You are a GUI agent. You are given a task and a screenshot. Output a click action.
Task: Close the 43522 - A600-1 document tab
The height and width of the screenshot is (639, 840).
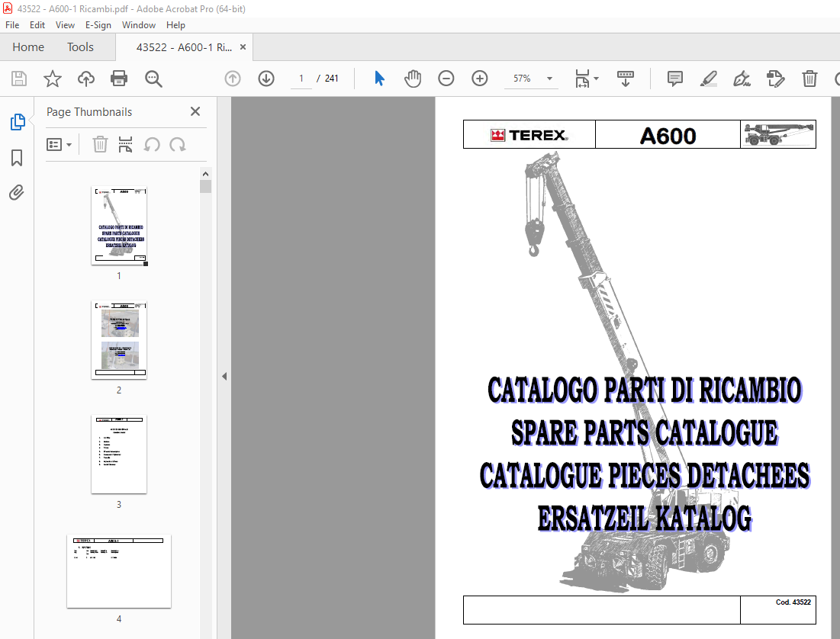click(243, 47)
